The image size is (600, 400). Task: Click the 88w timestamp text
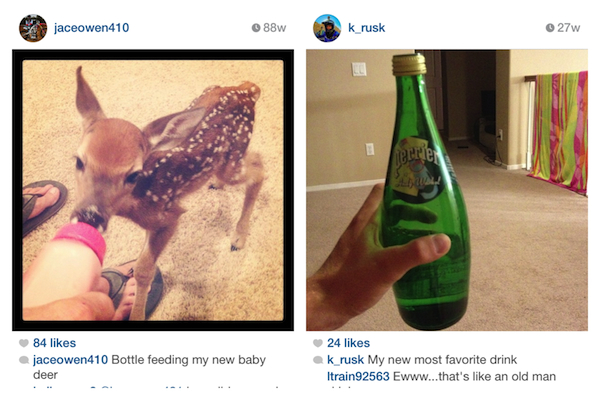tap(275, 28)
